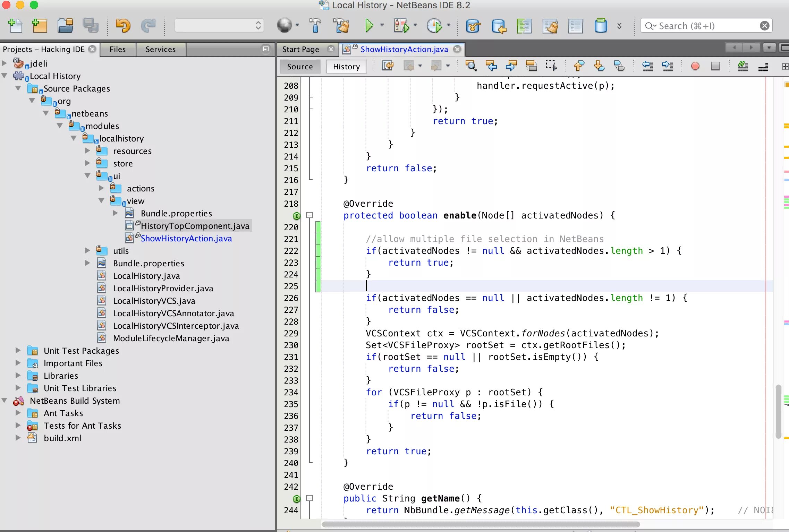Click the Save All icon
789x532 pixels.
coord(91,26)
